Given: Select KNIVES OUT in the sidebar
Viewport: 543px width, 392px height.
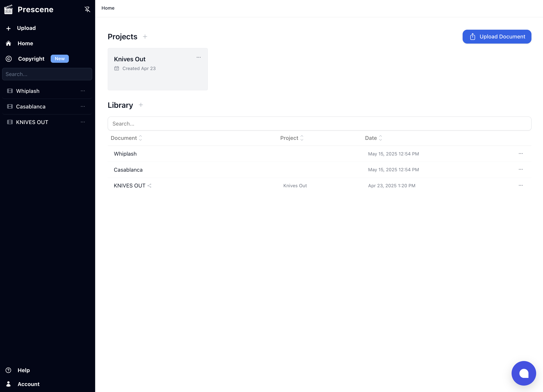Looking at the screenshot, I should coord(32,122).
